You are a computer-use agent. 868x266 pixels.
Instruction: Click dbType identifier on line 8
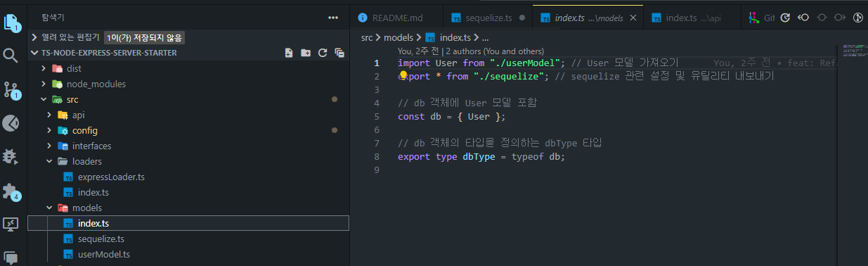click(479, 156)
